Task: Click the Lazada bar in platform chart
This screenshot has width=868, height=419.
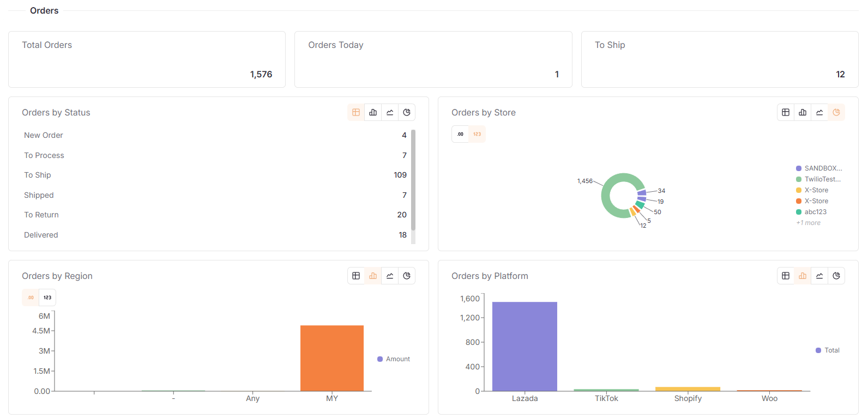Action: (525, 346)
